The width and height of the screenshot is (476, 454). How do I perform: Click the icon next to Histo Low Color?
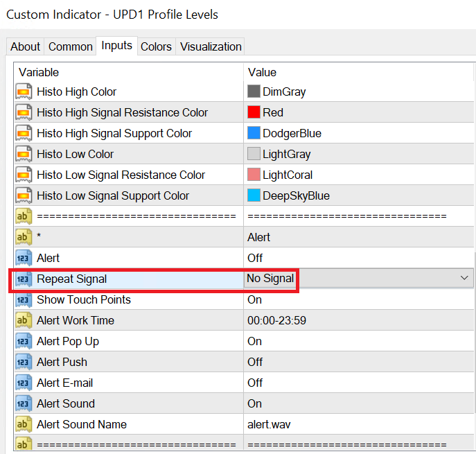pyautogui.click(x=24, y=154)
